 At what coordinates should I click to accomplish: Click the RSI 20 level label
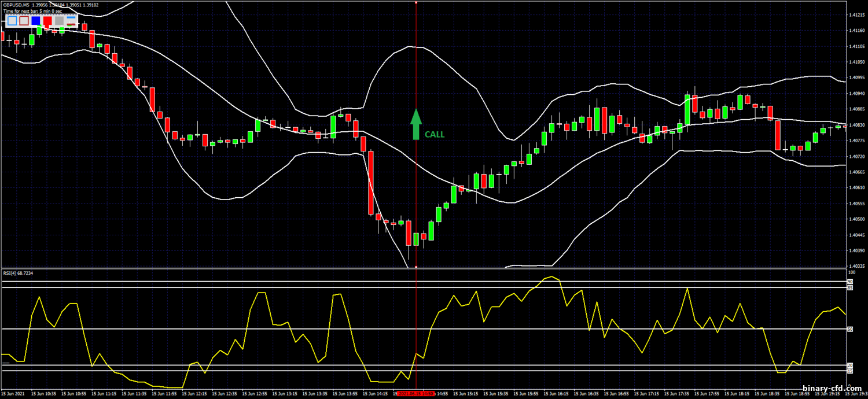851,365
